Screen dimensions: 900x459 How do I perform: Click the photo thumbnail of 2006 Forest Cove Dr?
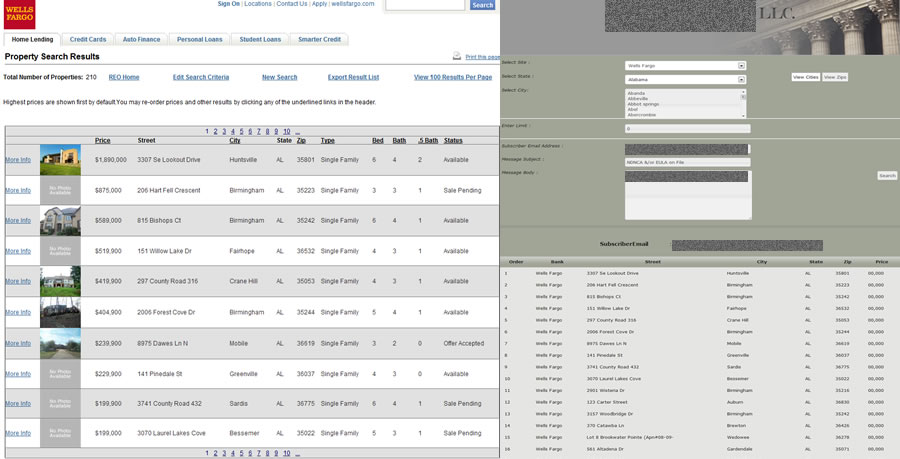pos(60,312)
